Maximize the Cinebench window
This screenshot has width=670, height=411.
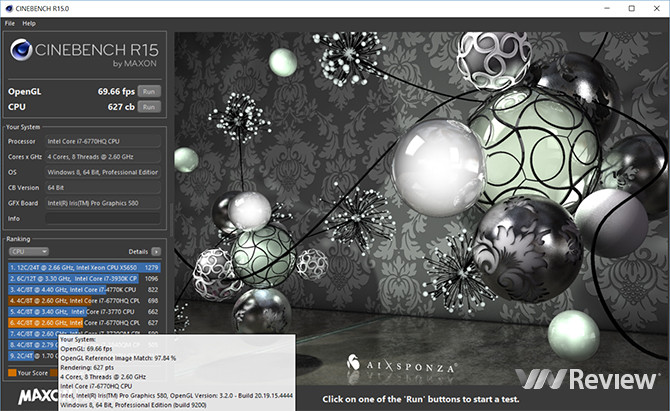point(630,8)
